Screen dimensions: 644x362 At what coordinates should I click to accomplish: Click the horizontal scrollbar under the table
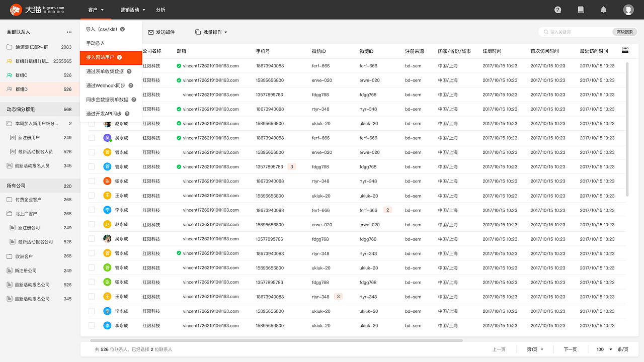point(276,340)
